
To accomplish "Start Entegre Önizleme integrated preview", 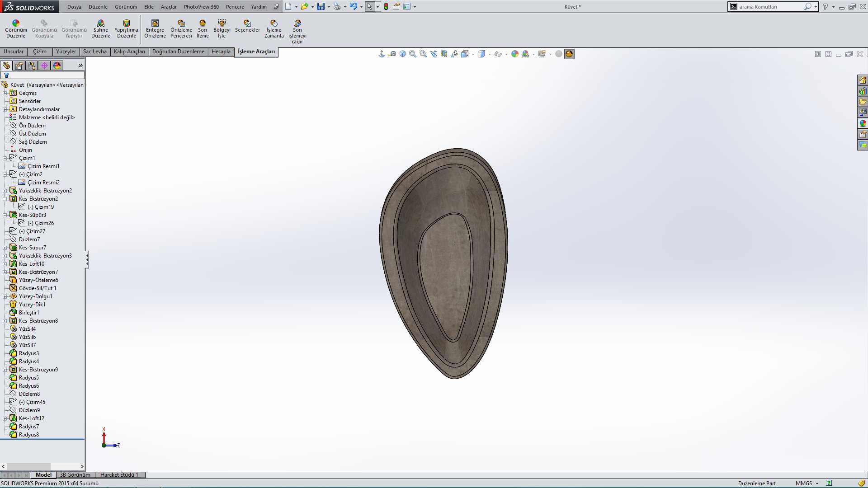I will click(155, 29).
